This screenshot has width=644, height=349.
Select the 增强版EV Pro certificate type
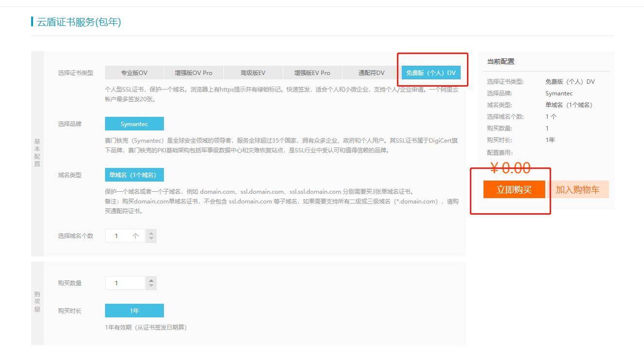[x=312, y=72]
